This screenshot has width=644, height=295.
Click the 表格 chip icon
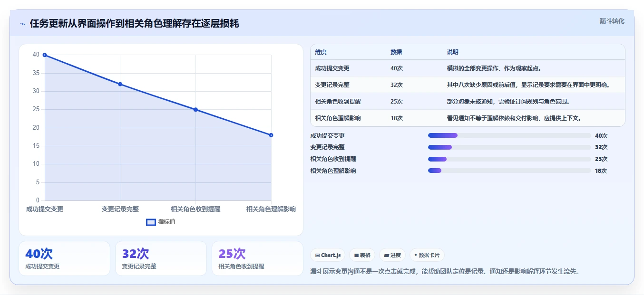(356, 255)
